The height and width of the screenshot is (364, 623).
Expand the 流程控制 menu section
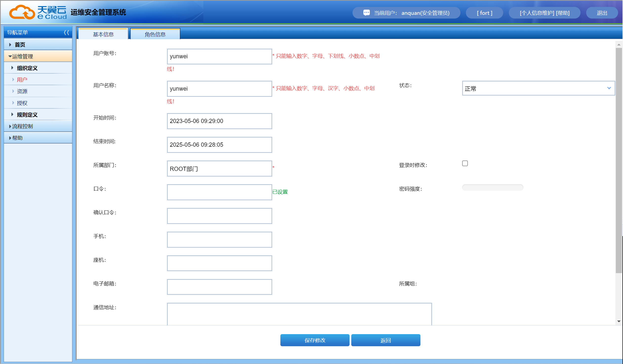tap(22, 126)
